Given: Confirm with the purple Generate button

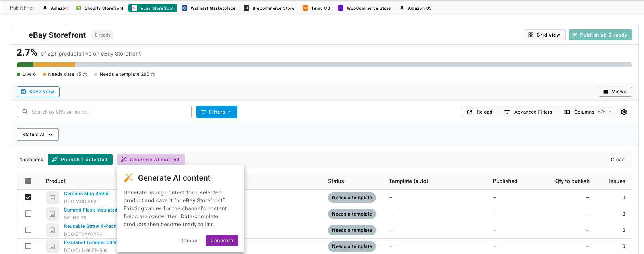Looking at the screenshot, I should point(222,241).
